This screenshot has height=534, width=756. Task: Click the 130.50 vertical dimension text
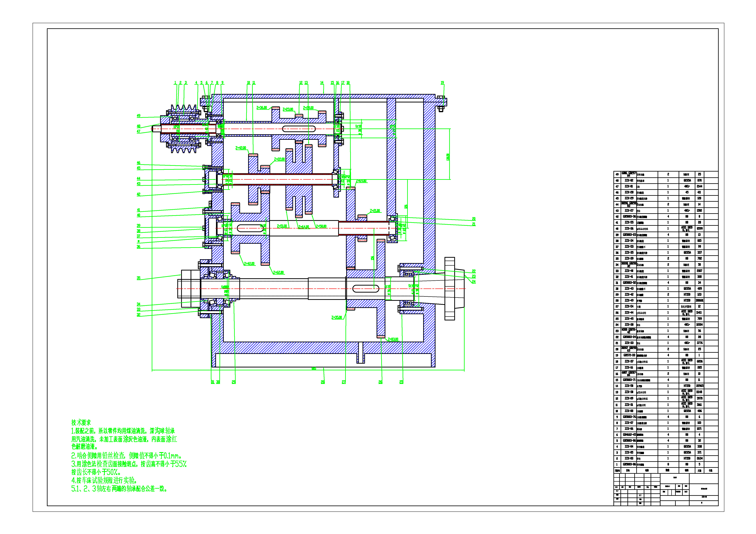click(x=448, y=157)
